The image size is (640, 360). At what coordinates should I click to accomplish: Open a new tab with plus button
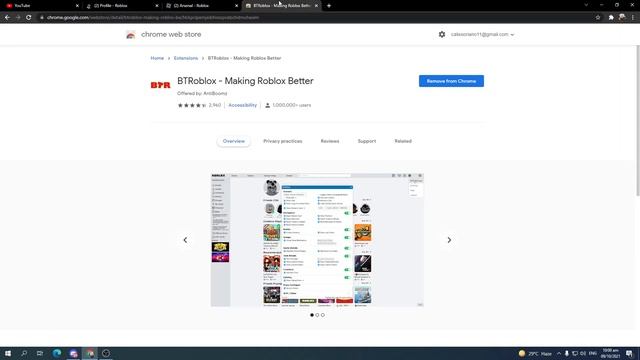click(x=329, y=6)
